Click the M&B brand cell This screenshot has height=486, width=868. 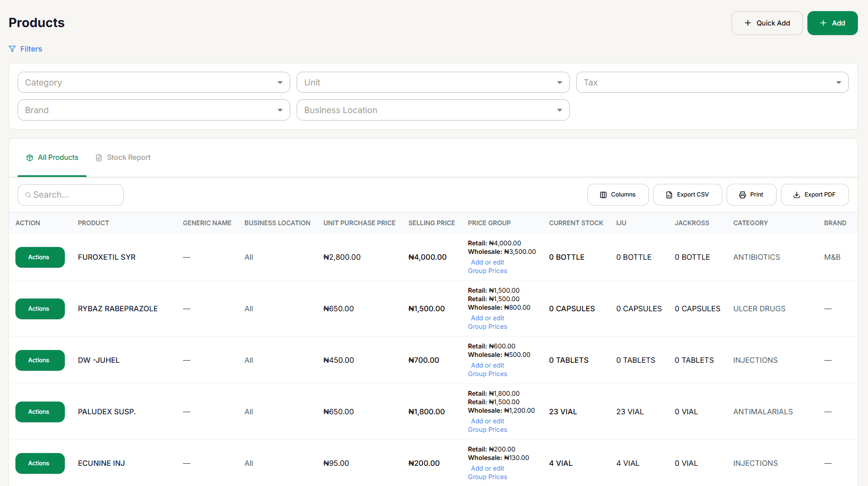coord(832,257)
